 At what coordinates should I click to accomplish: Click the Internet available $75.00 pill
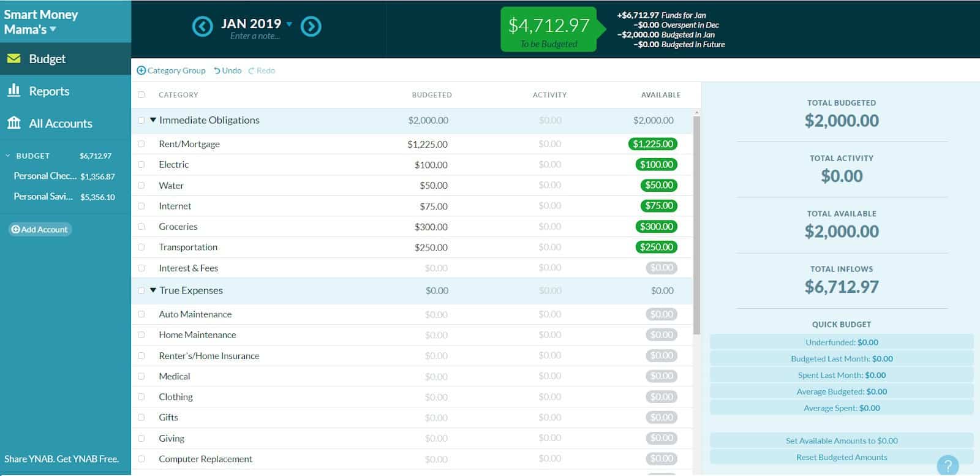click(x=659, y=206)
